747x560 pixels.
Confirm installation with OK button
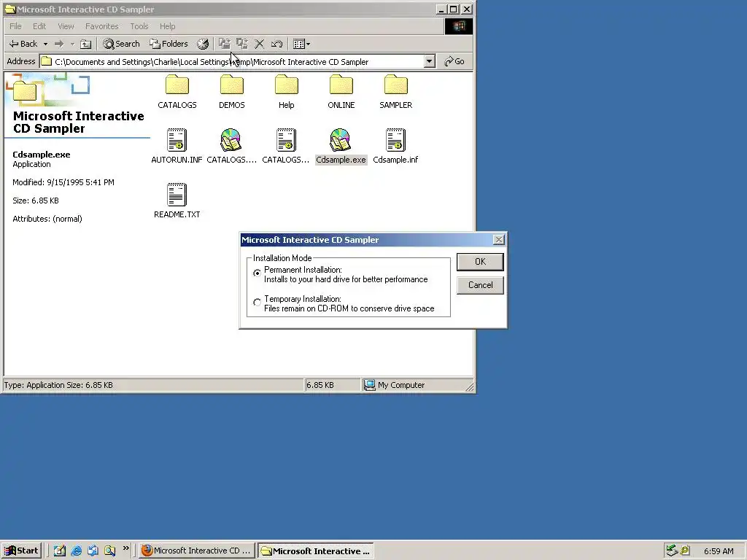480,262
